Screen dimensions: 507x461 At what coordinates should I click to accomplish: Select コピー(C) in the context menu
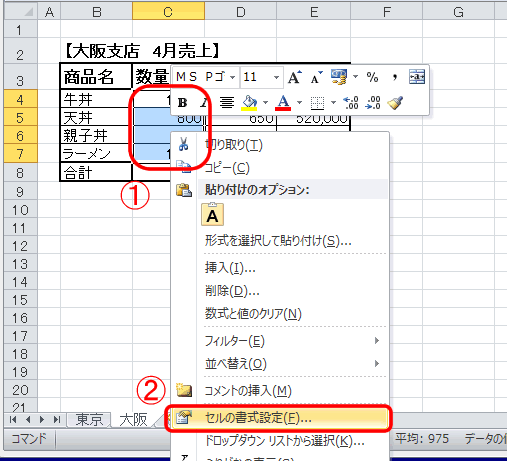point(227,168)
